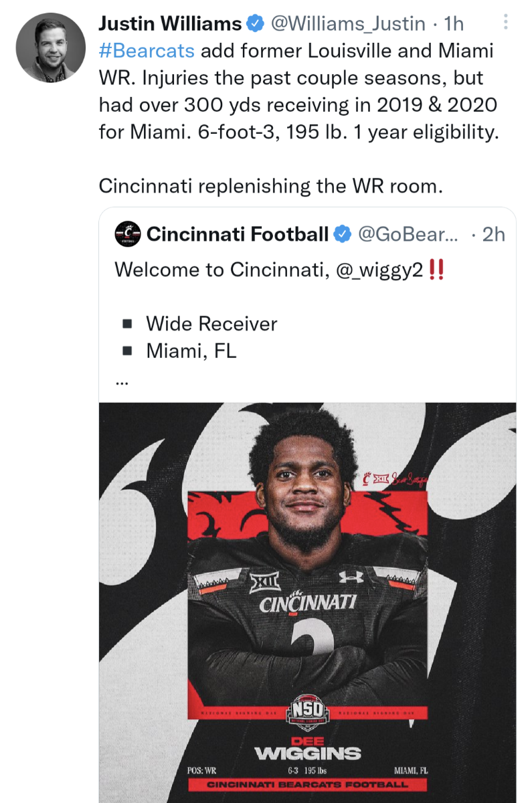Tap the #Bearcats hashtag link
This screenshot has height=803, width=532.
147,51
